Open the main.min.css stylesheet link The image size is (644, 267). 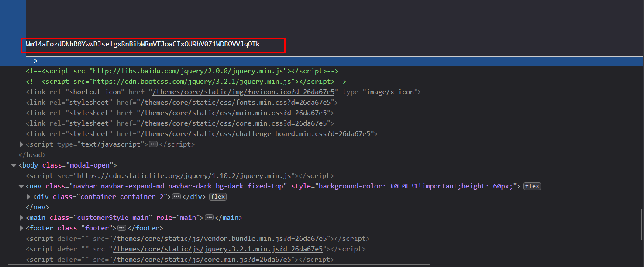[233, 113]
